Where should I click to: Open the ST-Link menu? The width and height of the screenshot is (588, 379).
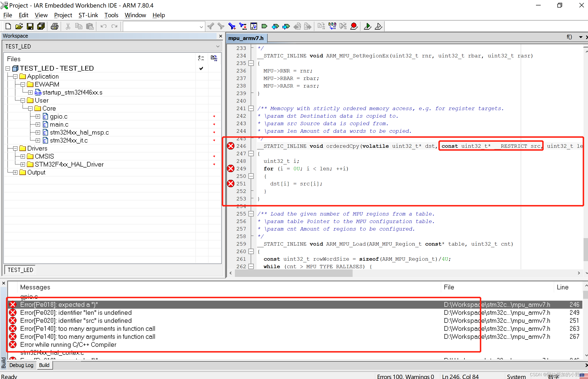[88, 15]
